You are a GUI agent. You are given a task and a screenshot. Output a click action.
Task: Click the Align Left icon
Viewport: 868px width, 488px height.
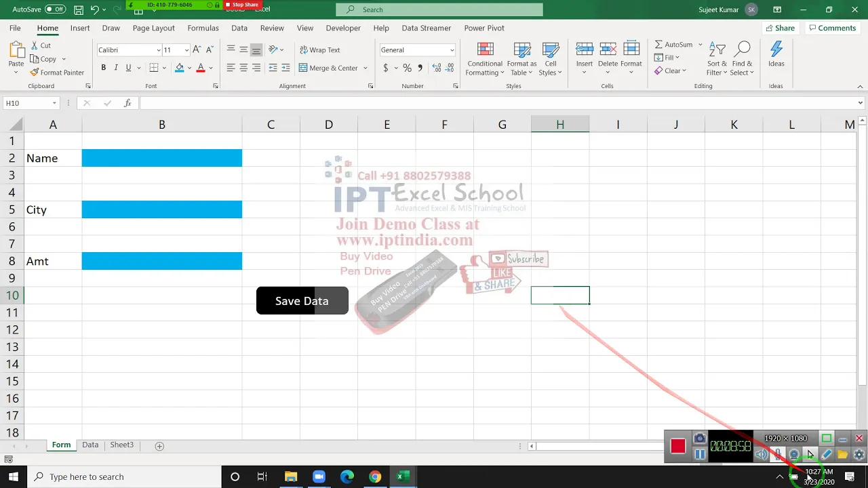click(x=231, y=68)
